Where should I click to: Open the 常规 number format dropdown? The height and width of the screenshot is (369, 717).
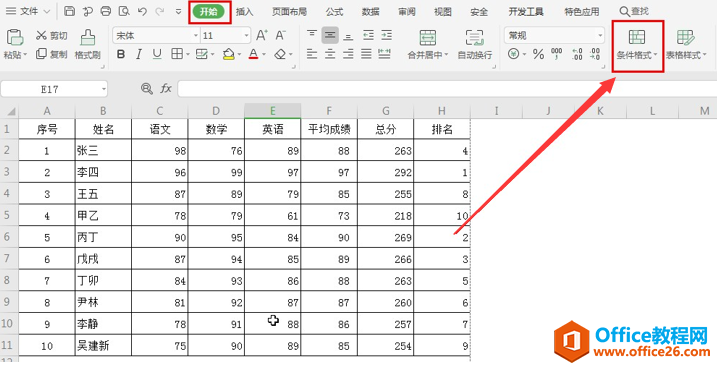[x=600, y=36]
